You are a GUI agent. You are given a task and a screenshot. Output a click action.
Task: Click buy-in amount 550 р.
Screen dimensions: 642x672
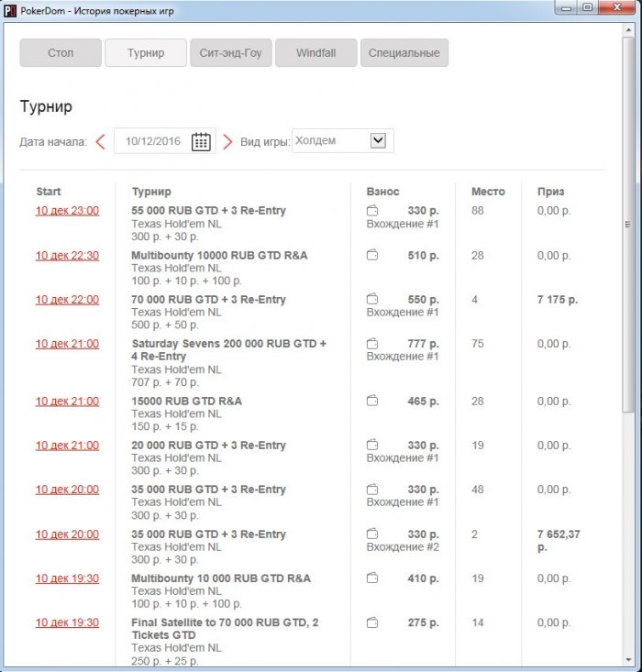pyautogui.click(x=424, y=300)
